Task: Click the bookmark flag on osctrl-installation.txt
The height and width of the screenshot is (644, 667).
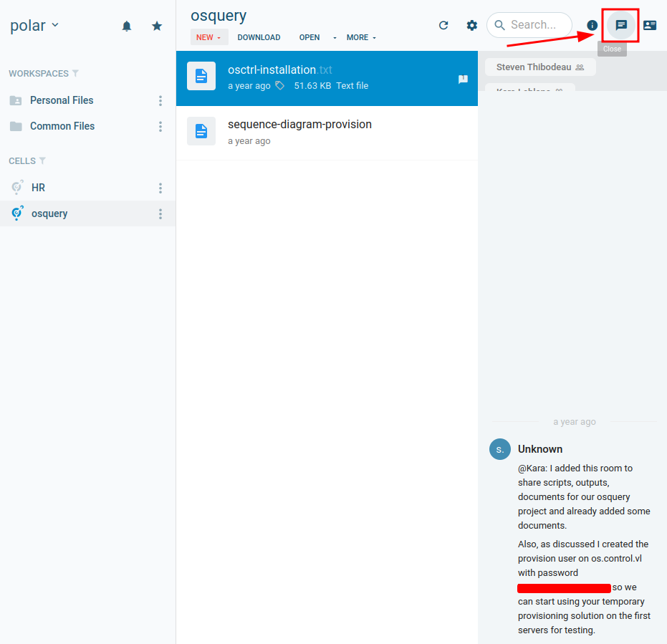Action: point(463,79)
